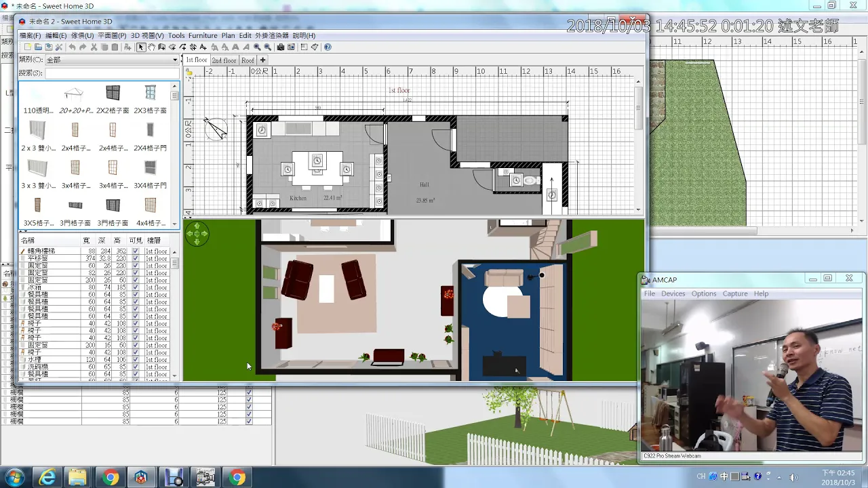Click the Save home toolbar icon
Image resolution: width=868 pixels, height=488 pixels.
coord(49,47)
